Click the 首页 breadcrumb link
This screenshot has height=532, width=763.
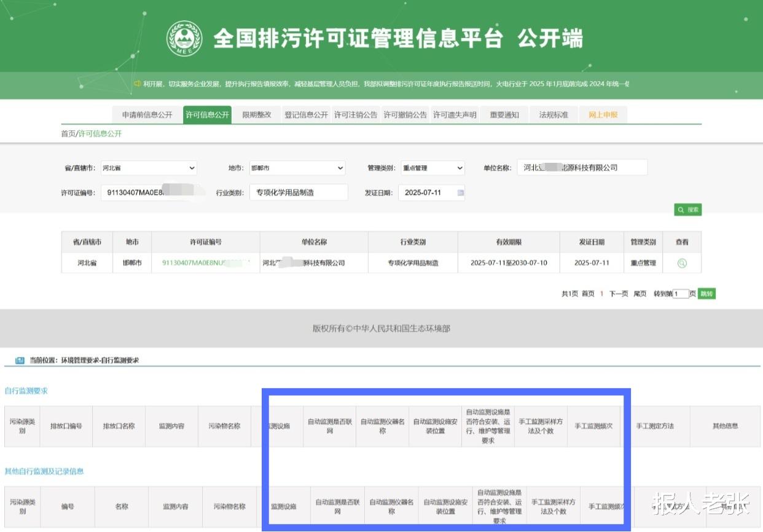68,133
